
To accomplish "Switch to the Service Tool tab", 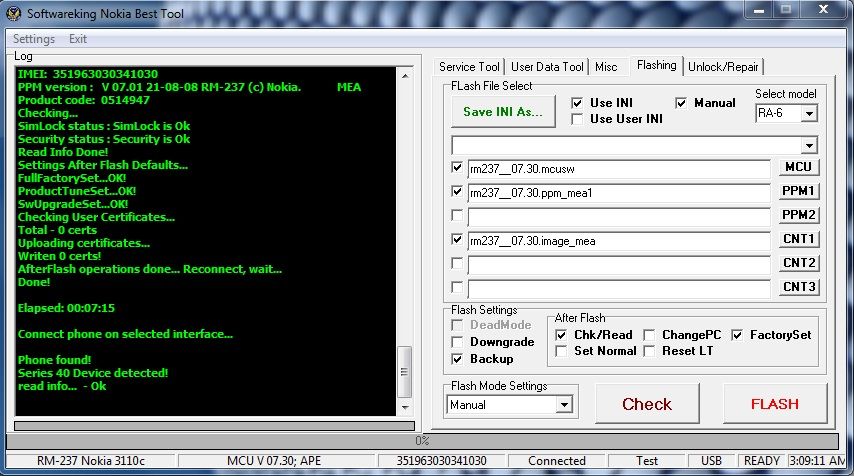I will coord(469,67).
